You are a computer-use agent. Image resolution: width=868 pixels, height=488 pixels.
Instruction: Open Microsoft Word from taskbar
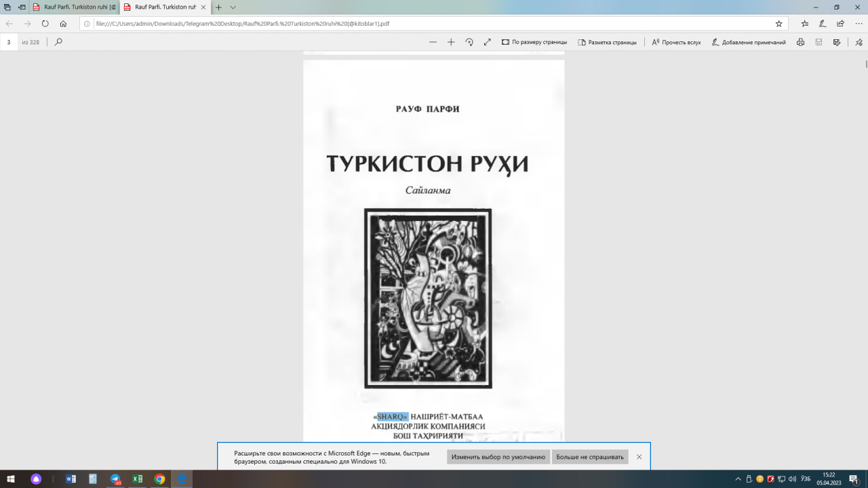(71, 479)
